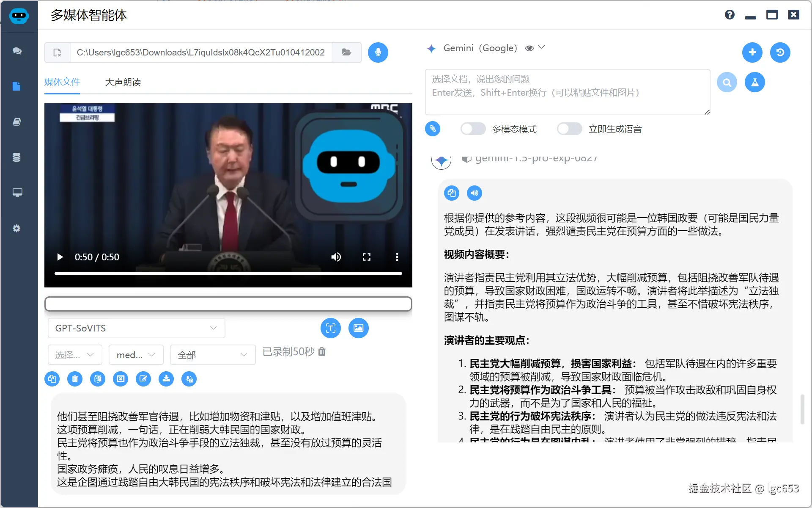Viewport: 812px width, 508px height.
Task: Expand the Gemini model selector chevron
Action: click(542, 47)
